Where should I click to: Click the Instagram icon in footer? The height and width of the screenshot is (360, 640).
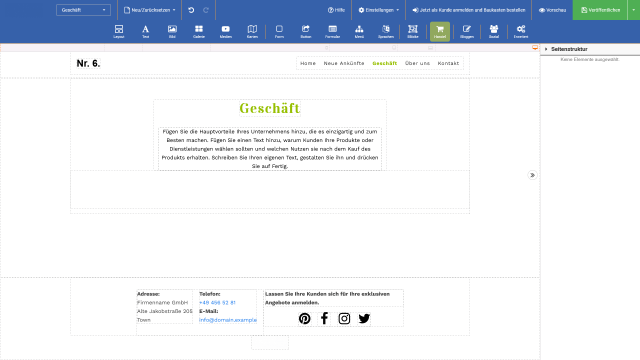coord(344,318)
